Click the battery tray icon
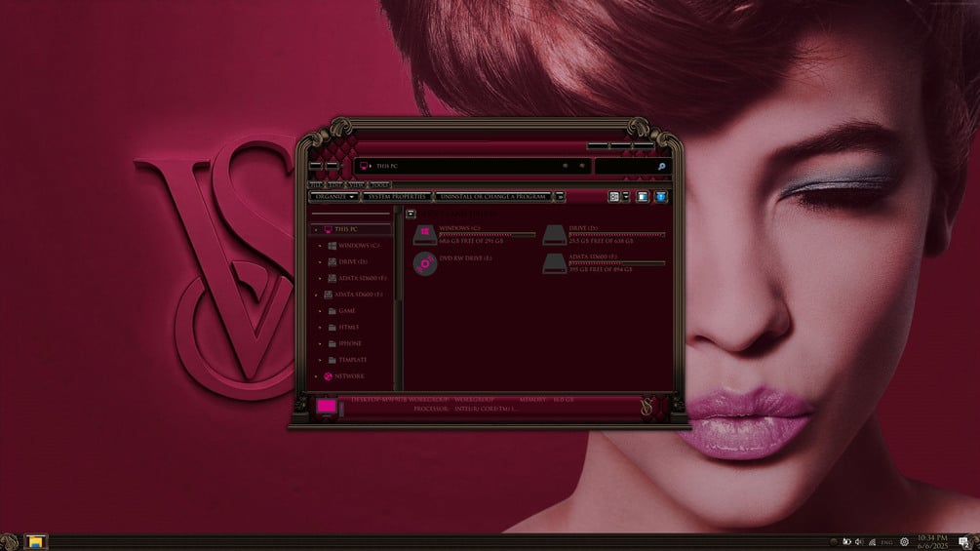Screen dimensions: 980x551 pyautogui.click(x=846, y=542)
